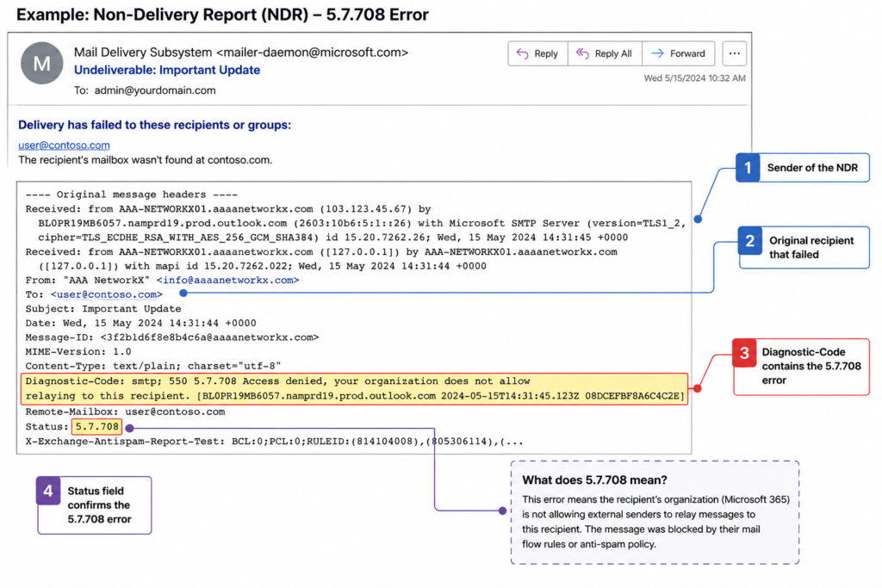Click the 'What does 5.7.708 mean?' heading

[594, 480]
